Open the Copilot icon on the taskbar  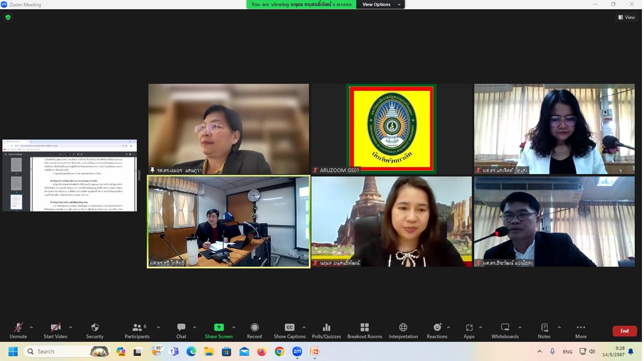[x=121, y=352]
